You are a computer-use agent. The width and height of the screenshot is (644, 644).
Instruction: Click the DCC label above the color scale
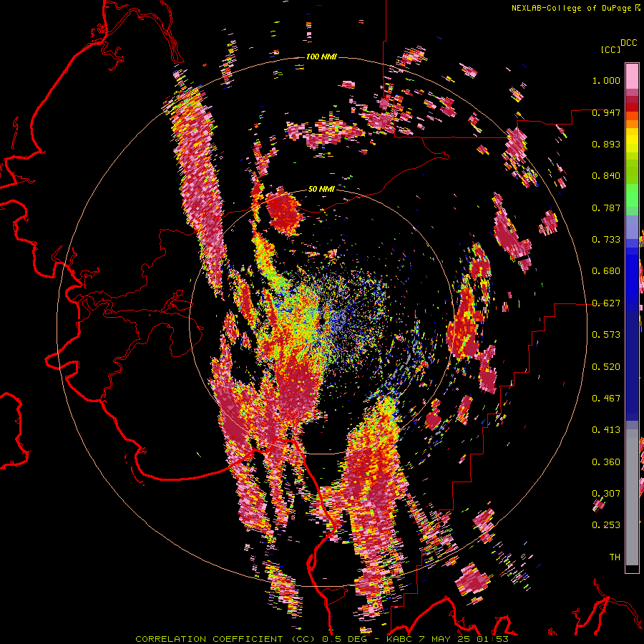click(628, 43)
